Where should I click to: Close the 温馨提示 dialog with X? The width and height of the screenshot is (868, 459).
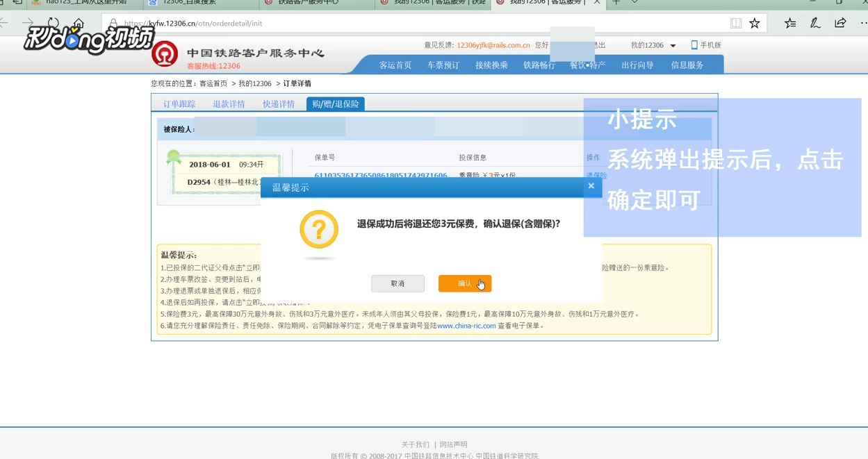591,186
